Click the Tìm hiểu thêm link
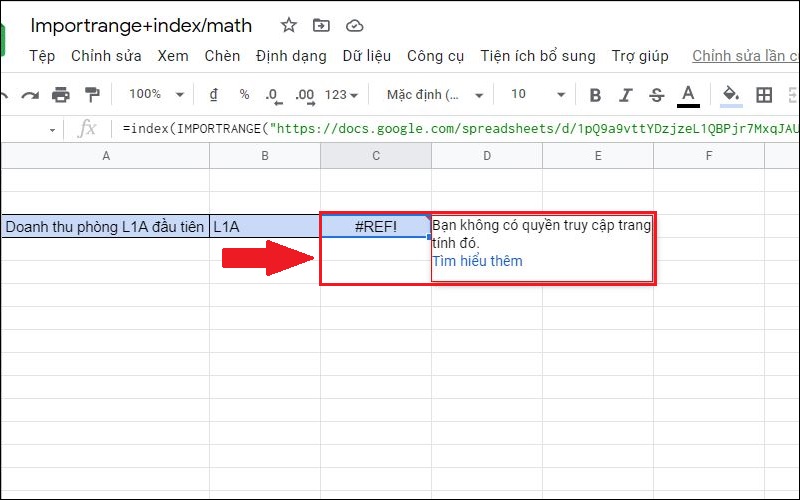The height and width of the screenshot is (500, 800). [x=477, y=261]
